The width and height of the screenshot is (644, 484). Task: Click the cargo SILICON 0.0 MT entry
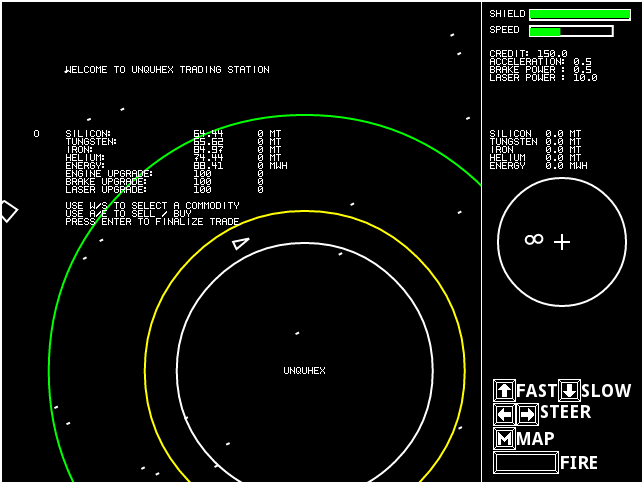click(x=535, y=134)
